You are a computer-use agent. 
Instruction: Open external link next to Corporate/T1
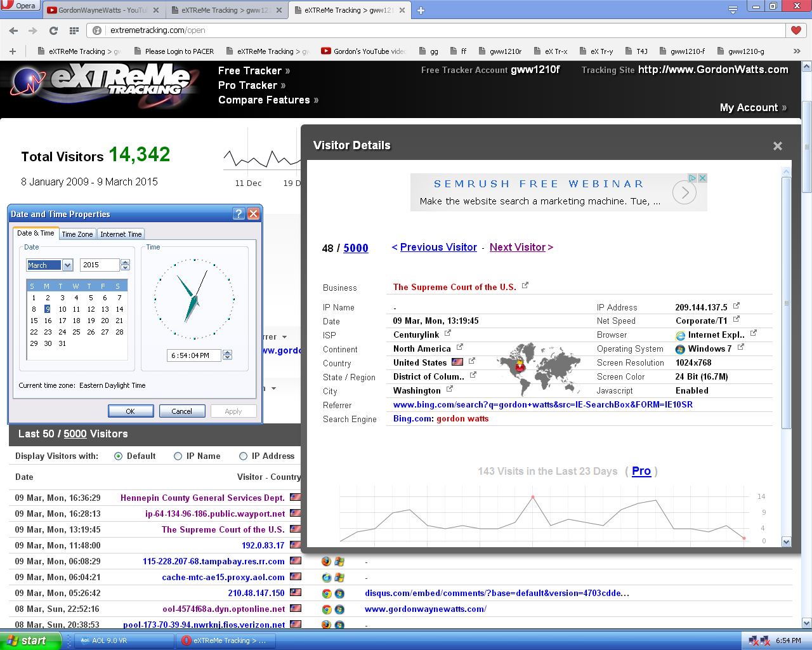(736, 319)
